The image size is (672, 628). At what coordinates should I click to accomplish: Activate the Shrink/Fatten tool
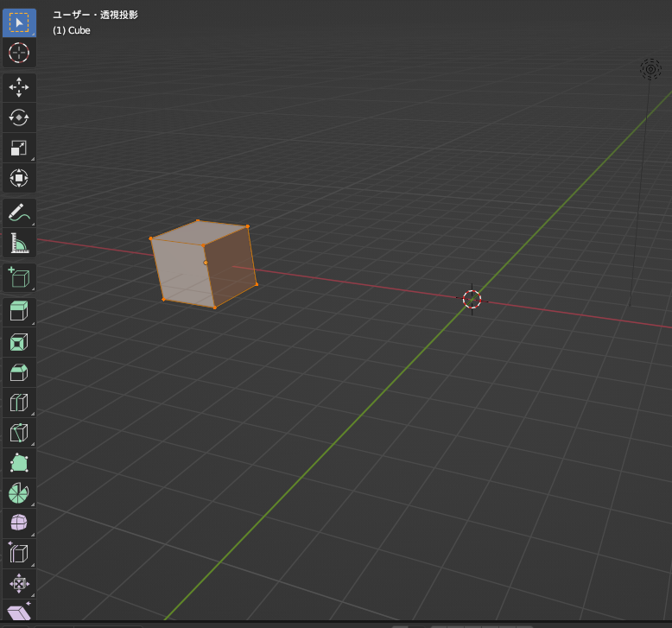19,584
